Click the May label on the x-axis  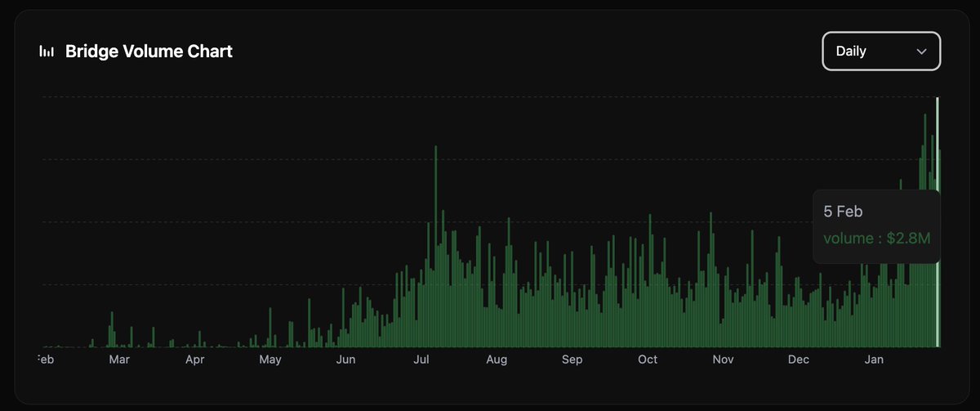[270, 360]
